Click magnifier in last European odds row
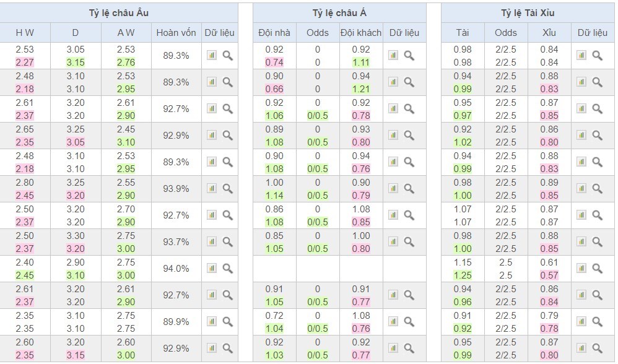618x364 pixels. pyautogui.click(x=227, y=348)
